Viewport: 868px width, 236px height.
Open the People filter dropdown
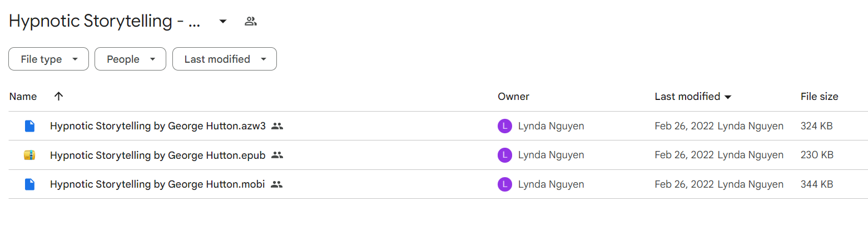[x=130, y=59]
